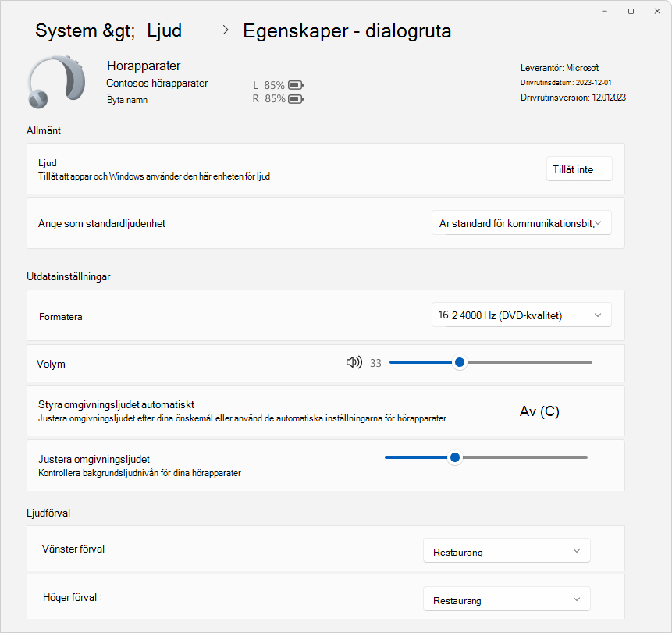
Task: Click the volume value 33
Action: point(375,363)
